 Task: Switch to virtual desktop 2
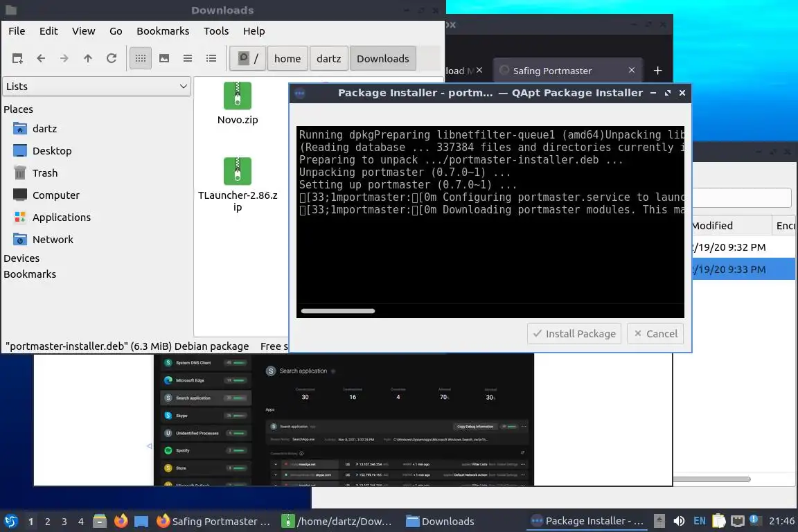pos(47,522)
